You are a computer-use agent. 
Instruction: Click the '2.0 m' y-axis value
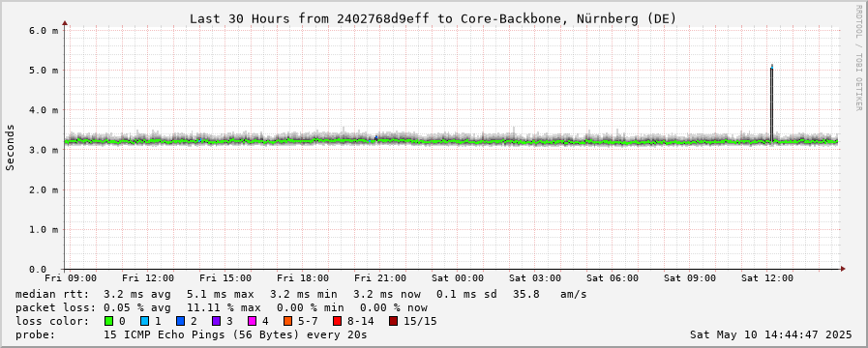pyautogui.click(x=44, y=189)
